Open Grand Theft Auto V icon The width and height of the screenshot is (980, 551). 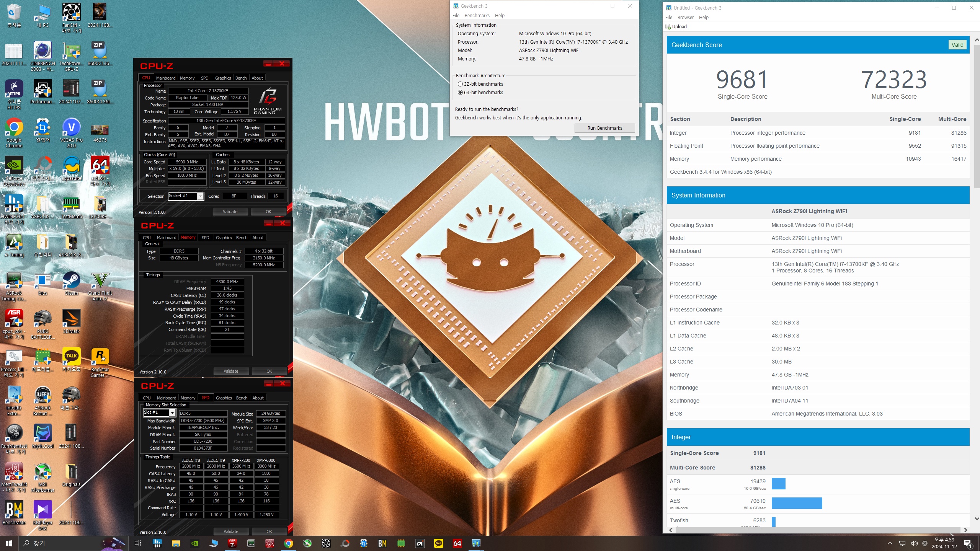point(100,286)
